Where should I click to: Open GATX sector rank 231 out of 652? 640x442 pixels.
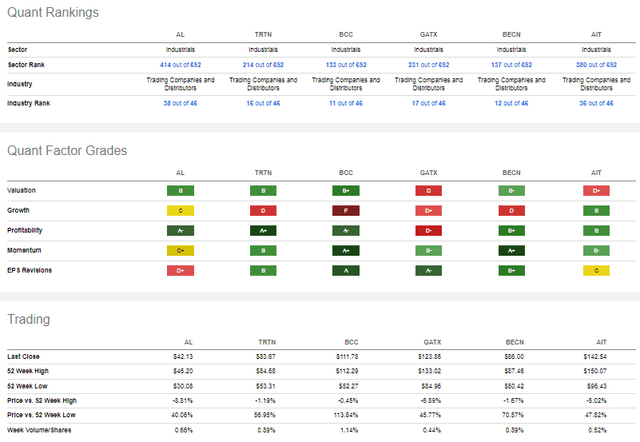(x=425, y=64)
